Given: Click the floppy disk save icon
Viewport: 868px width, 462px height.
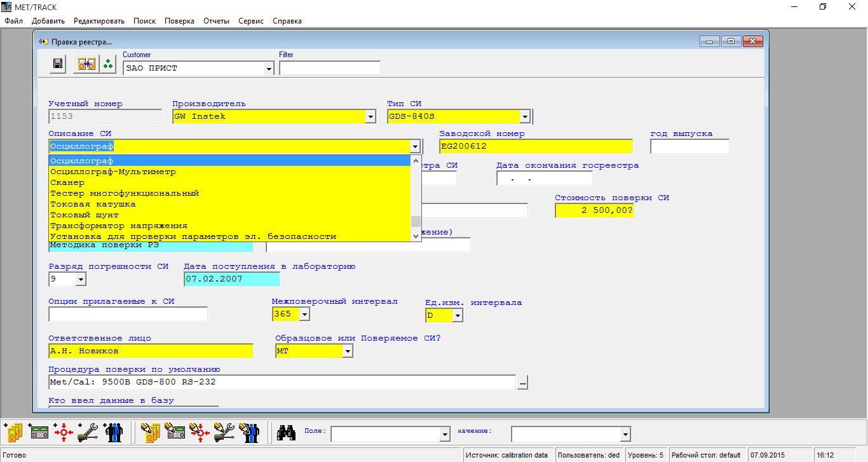Looking at the screenshot, I should point(58,64).
